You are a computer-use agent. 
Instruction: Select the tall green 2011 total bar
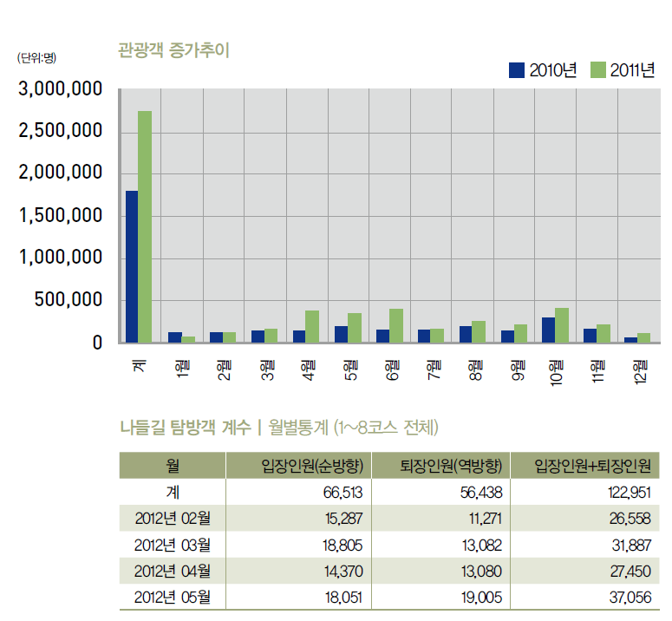click(x=145, y=226)
